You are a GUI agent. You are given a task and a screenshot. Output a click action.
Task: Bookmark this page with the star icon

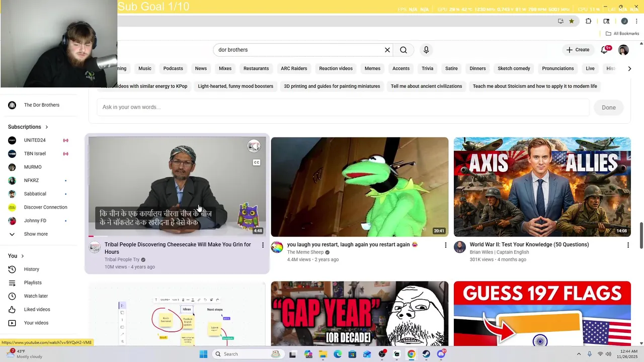click(x=572, y=21)
